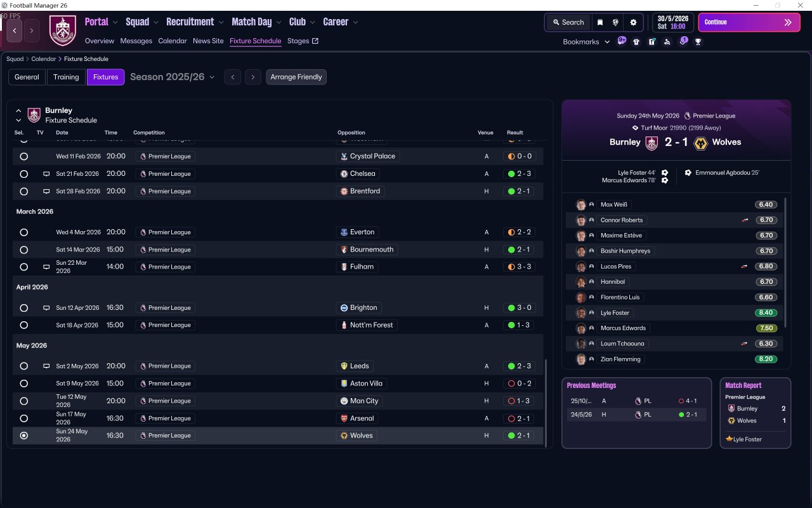
Task: Select the Brighton fixture radio button
Action: 24,308
